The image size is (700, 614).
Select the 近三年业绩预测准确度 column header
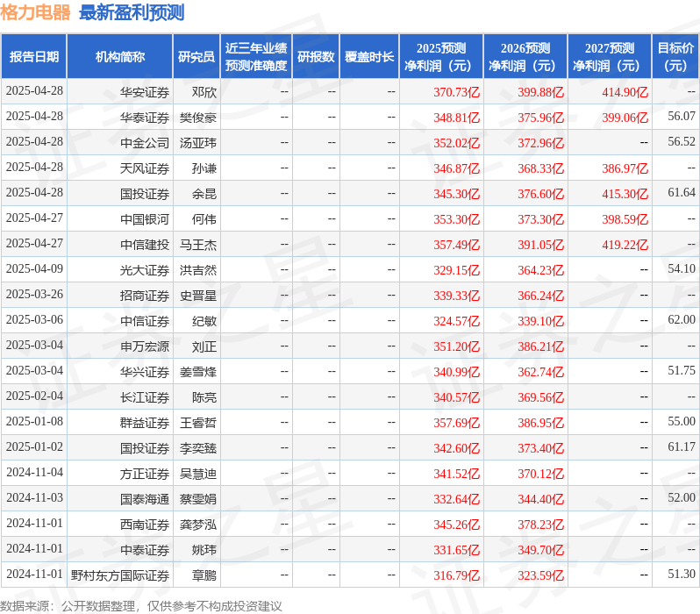coord(256,57)
